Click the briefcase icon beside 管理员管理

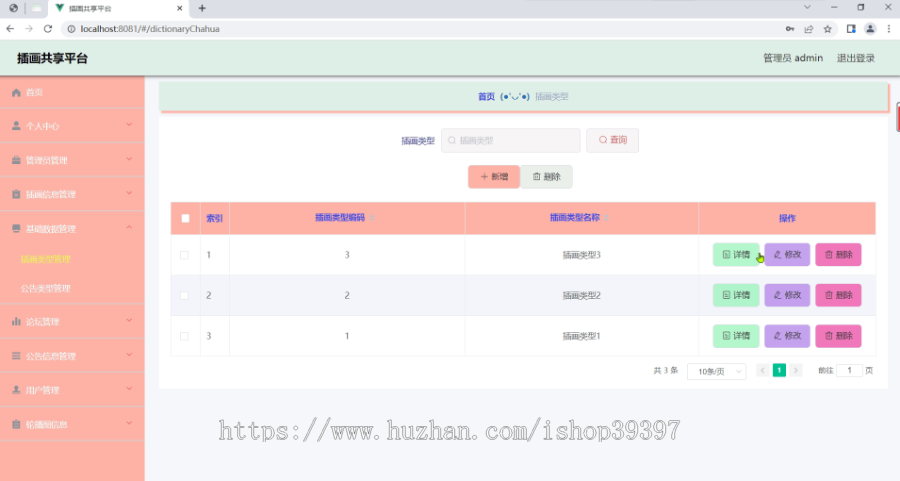[16, 160]
